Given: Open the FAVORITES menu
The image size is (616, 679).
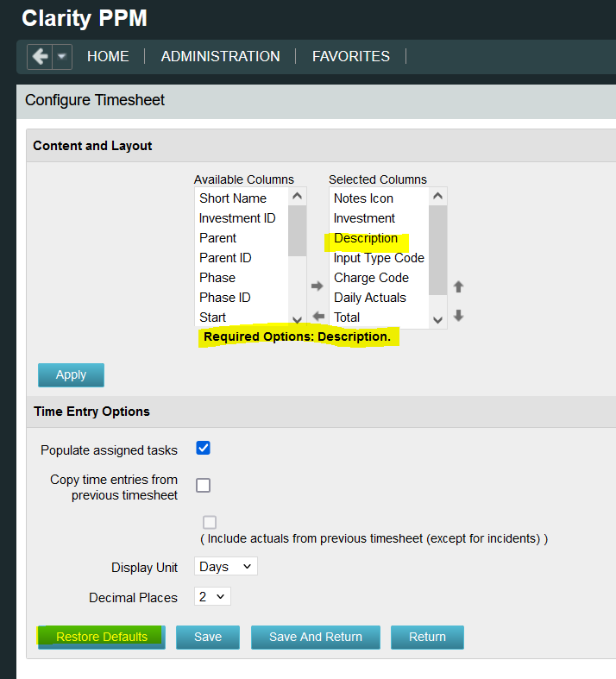Looking at the screenshot, I should pyautogui.click(x=351, y=56).
